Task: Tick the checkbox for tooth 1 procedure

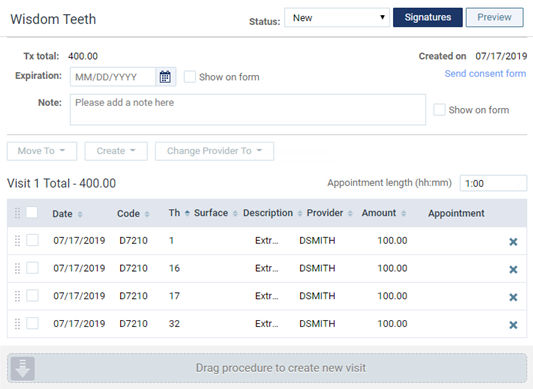Action: click(x=32, y=240)
